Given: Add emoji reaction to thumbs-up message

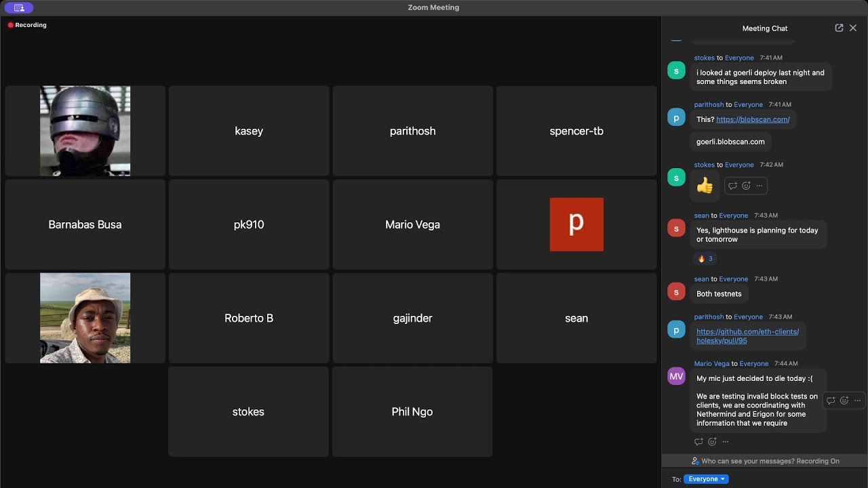Looking at the screenshot, I should pyautogui.click(x=746, y=186).
